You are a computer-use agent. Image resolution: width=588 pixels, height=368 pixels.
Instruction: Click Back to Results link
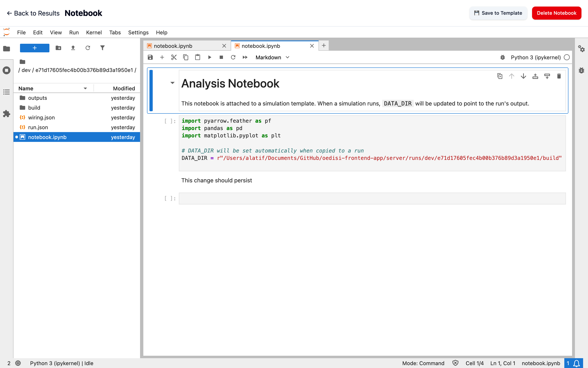(33, 13)
